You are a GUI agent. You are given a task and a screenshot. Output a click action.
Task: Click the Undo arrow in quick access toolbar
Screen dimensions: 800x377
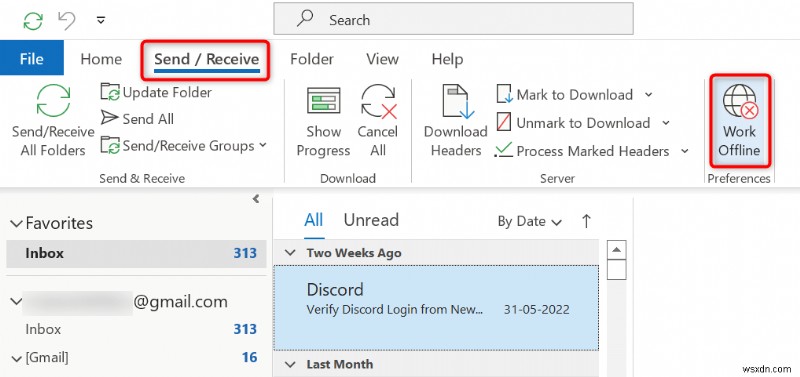click(x=66, y=20)
